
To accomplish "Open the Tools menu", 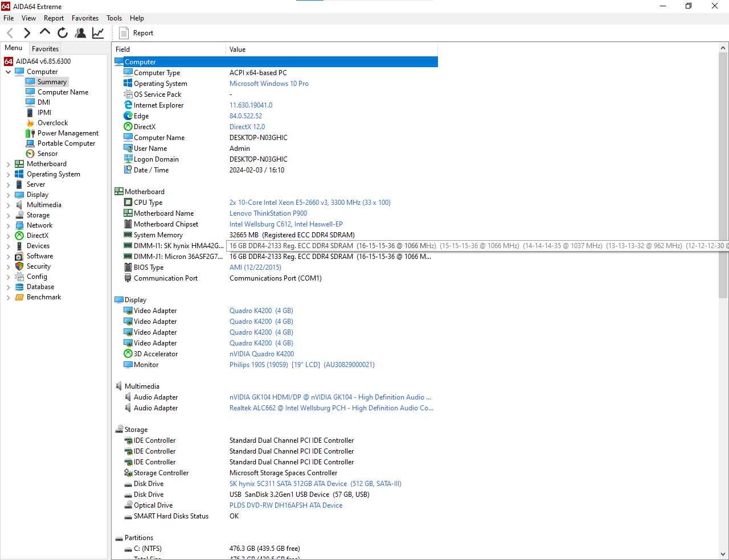I will (x=114, y=18).
